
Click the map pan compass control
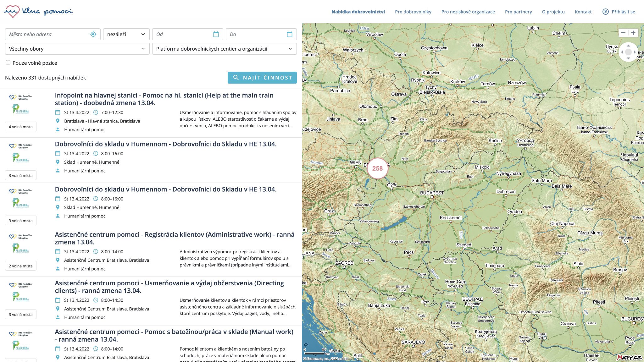(628, 52)
